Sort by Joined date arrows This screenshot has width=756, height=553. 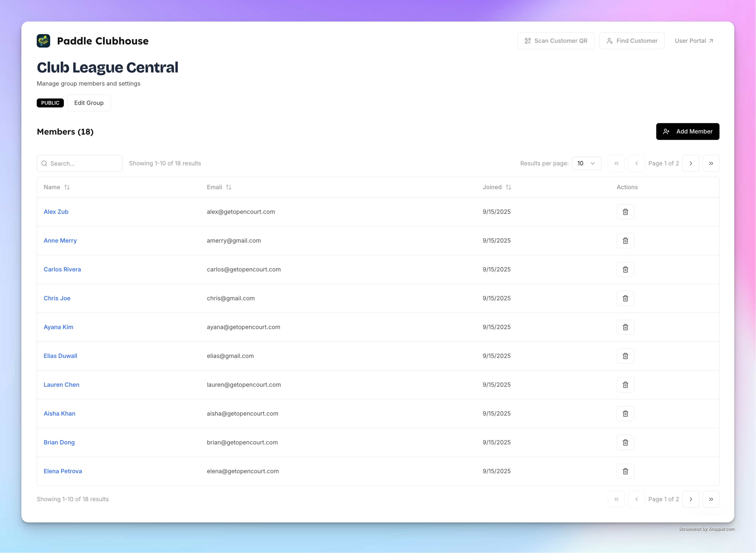[508, 187]
